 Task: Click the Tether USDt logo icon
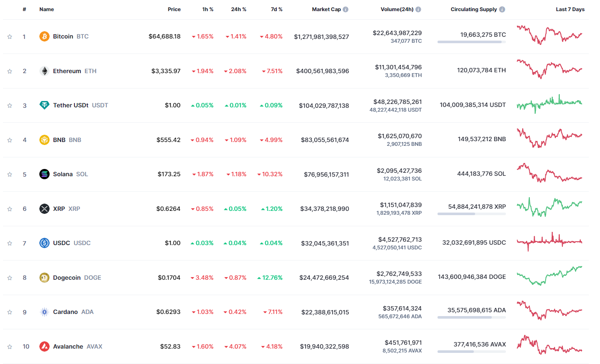point(44,105)
